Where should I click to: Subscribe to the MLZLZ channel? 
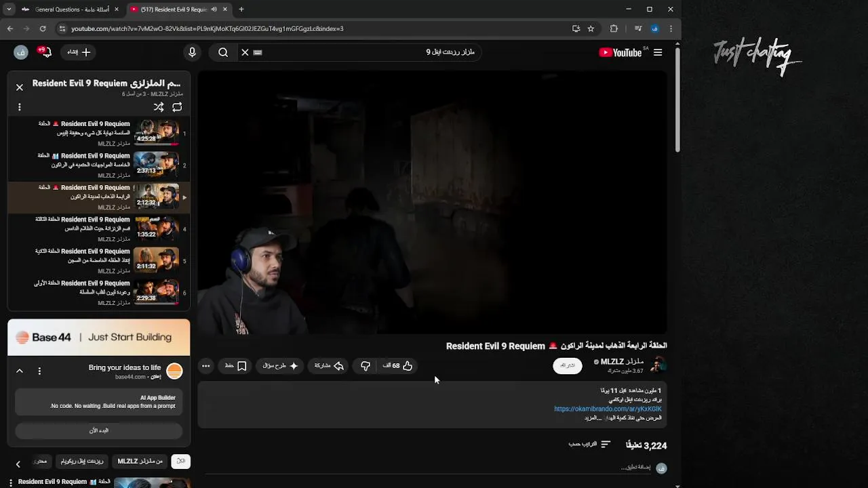point(568,365)
